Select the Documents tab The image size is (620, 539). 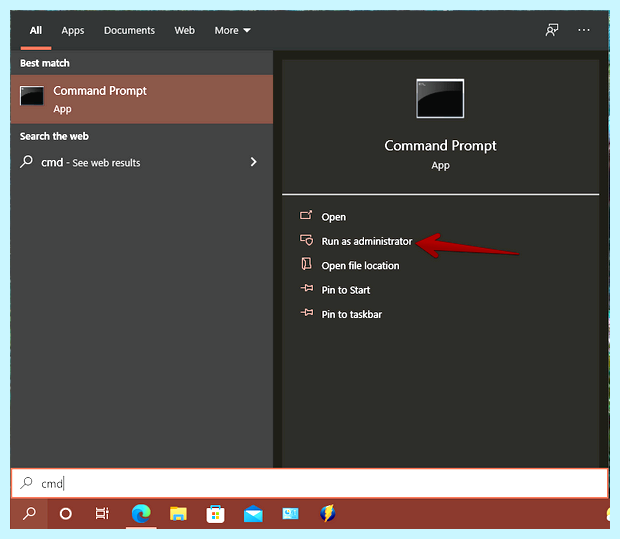point(129,30)
